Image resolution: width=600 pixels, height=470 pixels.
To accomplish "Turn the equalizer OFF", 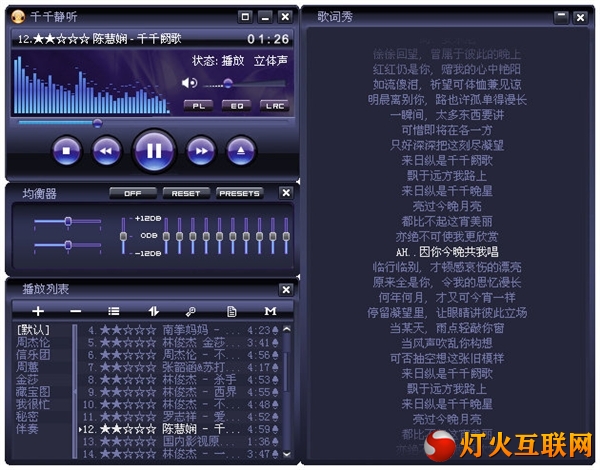I will [133, 193].
